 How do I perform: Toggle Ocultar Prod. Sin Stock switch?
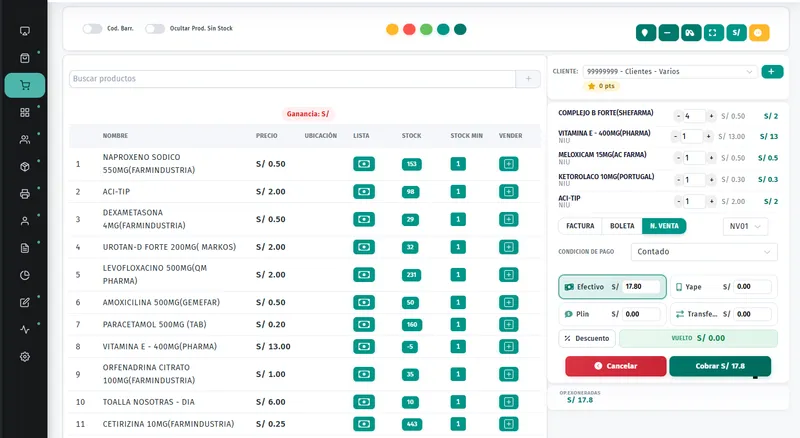155,29
